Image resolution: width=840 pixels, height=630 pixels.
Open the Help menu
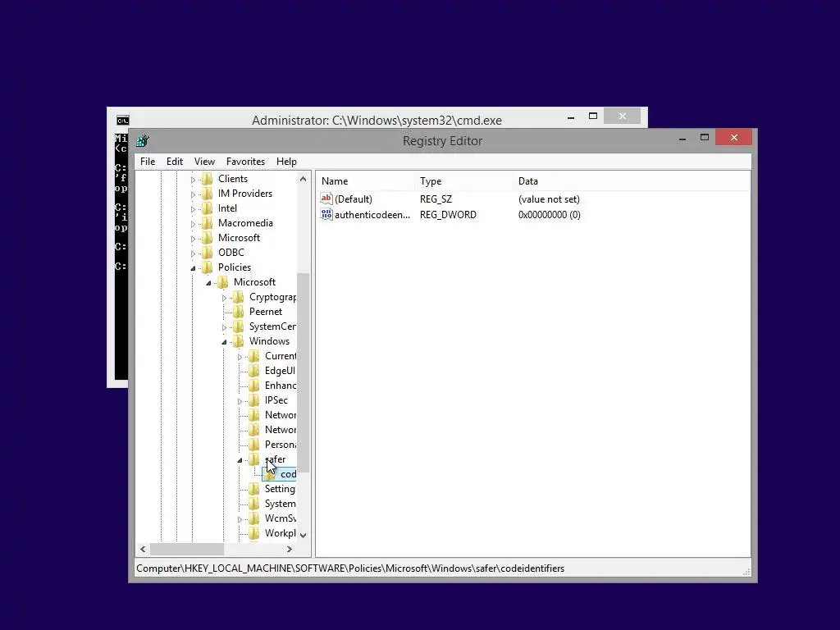tap(286, 162)
